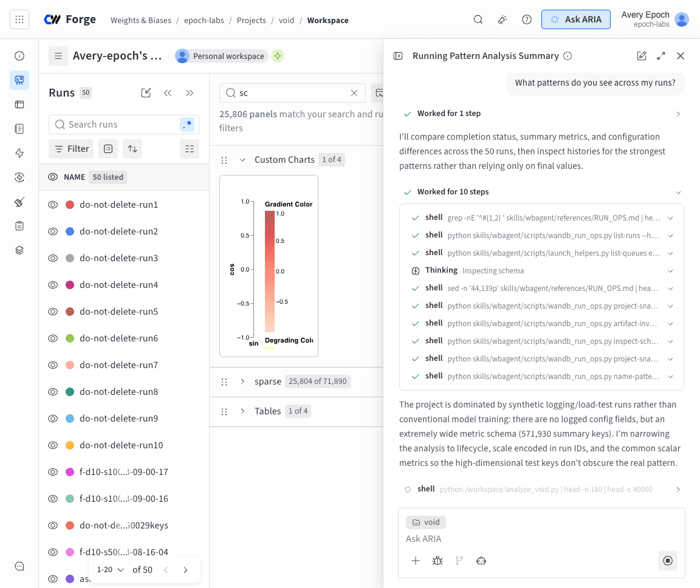Click the blue color dot of do-not-delete-run2
Screen dimensions: 700x588
click(70, 231)
